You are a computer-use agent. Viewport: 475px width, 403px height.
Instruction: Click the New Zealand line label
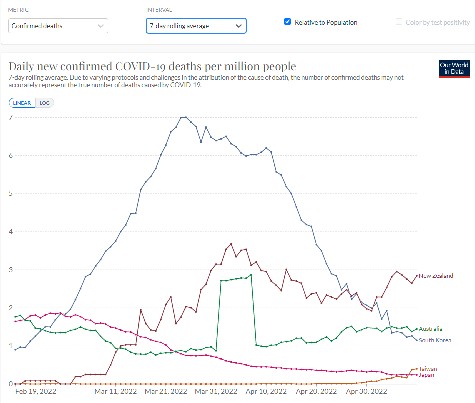tap(436, 276)
